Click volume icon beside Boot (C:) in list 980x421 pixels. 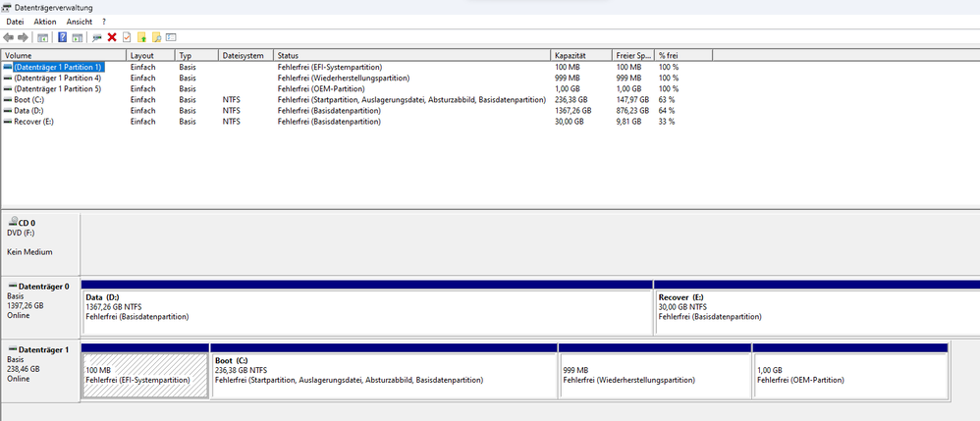[8, 100]
